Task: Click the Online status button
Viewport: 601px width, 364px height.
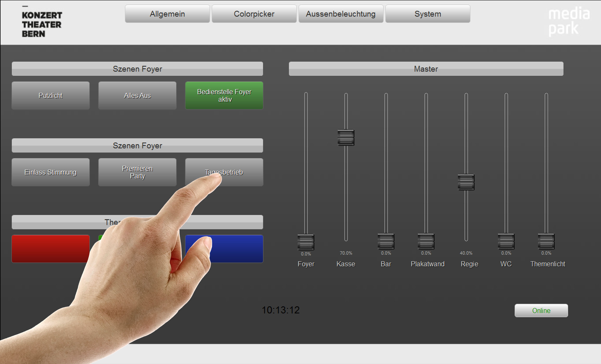Action: pos(541,310)
